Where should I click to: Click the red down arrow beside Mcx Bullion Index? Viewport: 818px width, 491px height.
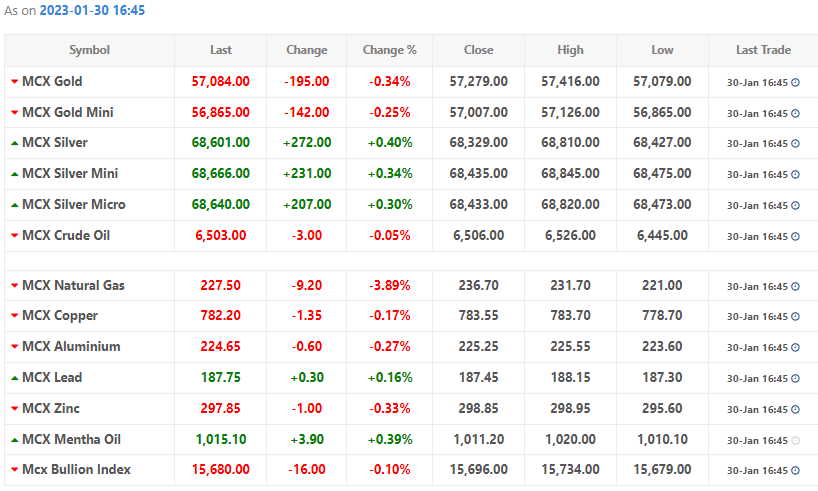15,470
